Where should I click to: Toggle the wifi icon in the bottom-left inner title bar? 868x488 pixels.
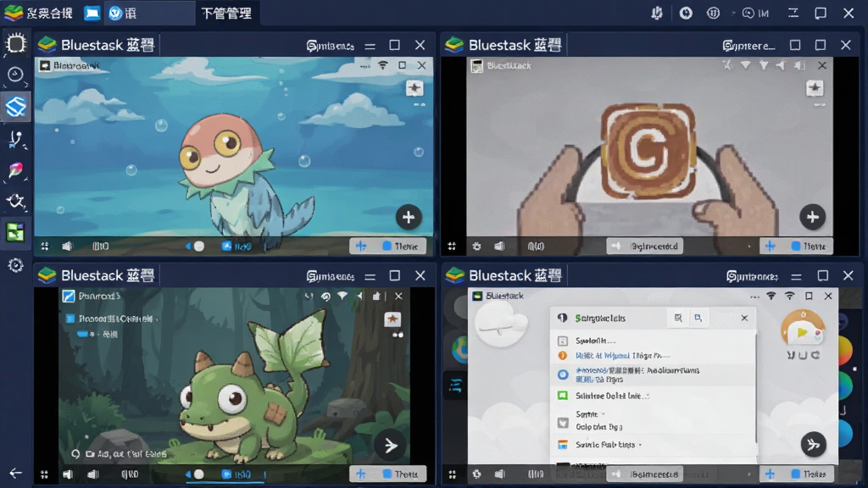(x=342, y=296)
